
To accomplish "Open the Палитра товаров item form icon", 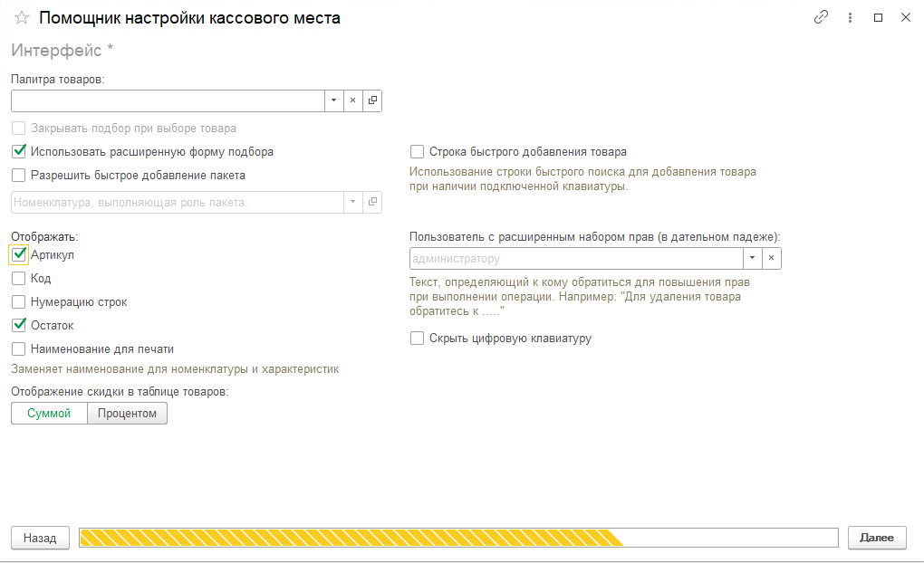I will click(x=372, y=100).
